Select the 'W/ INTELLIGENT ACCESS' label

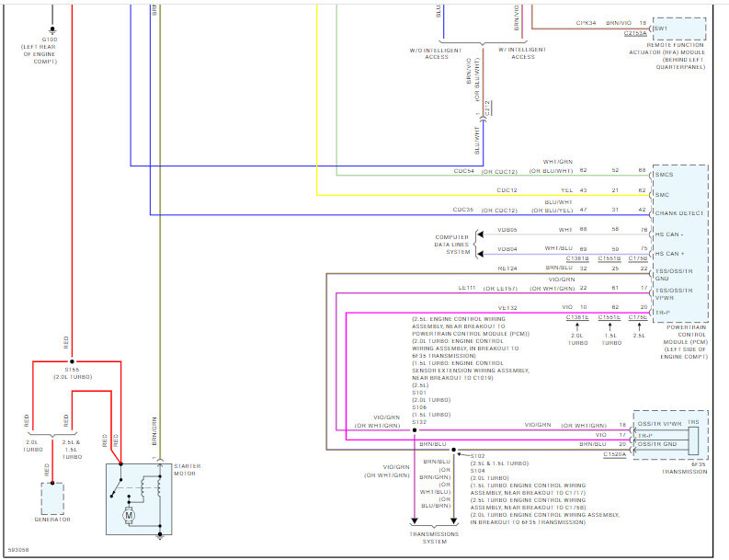522,53
